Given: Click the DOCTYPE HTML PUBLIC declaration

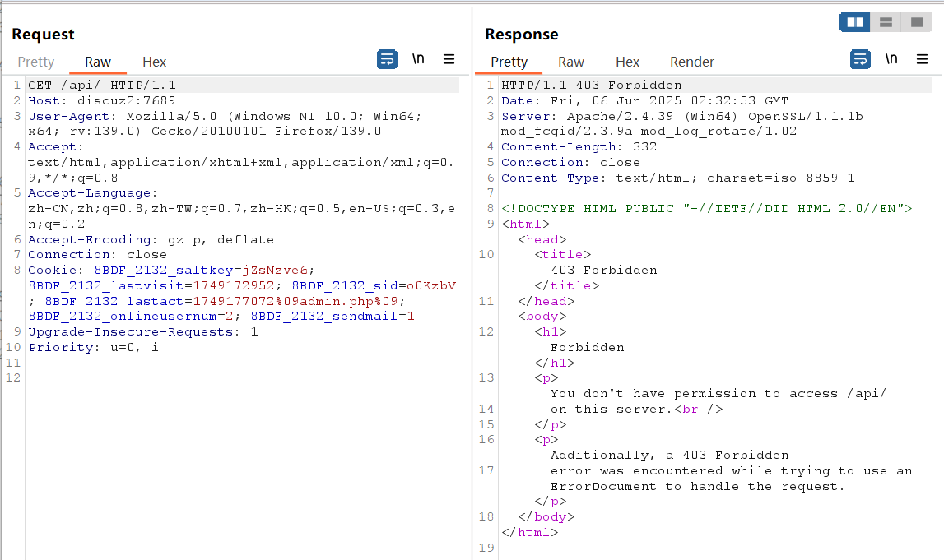Looking at the screenshot, I should click(707, 209).
